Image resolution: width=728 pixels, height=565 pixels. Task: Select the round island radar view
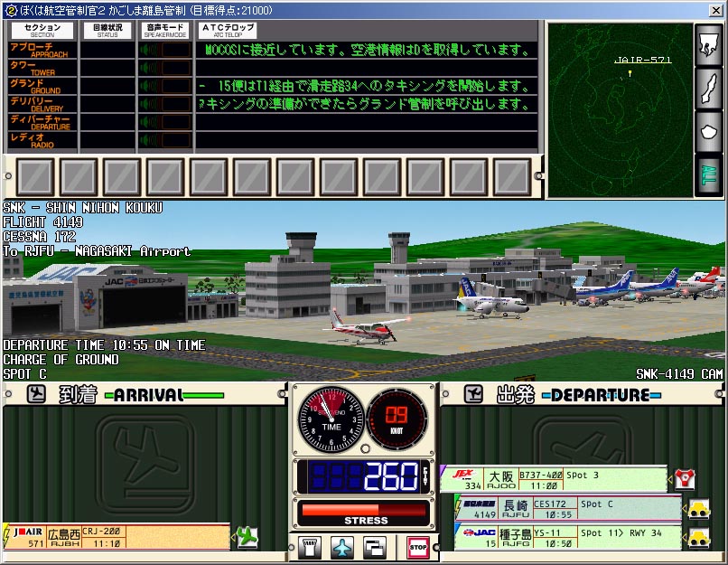tap(707, 132)
